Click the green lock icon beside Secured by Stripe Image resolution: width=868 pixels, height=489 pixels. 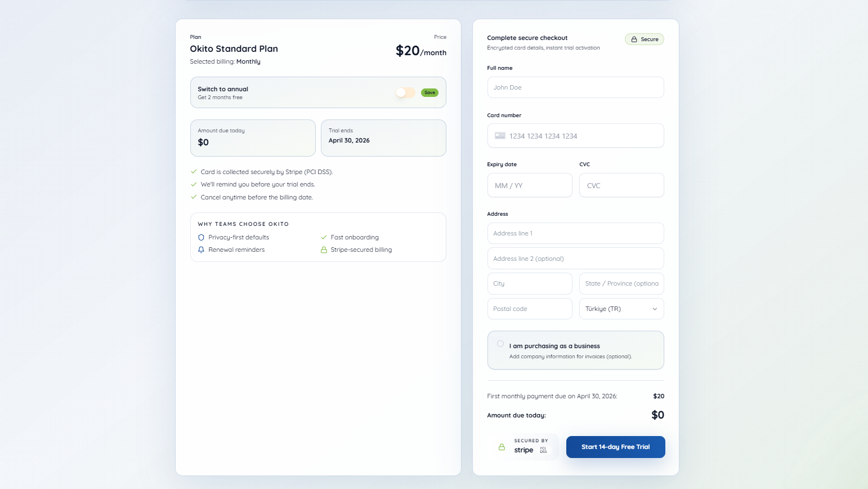[502, 447]
